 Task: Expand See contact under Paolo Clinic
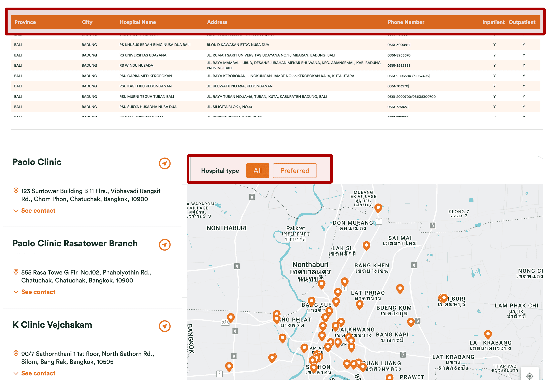tap(38, 211)
